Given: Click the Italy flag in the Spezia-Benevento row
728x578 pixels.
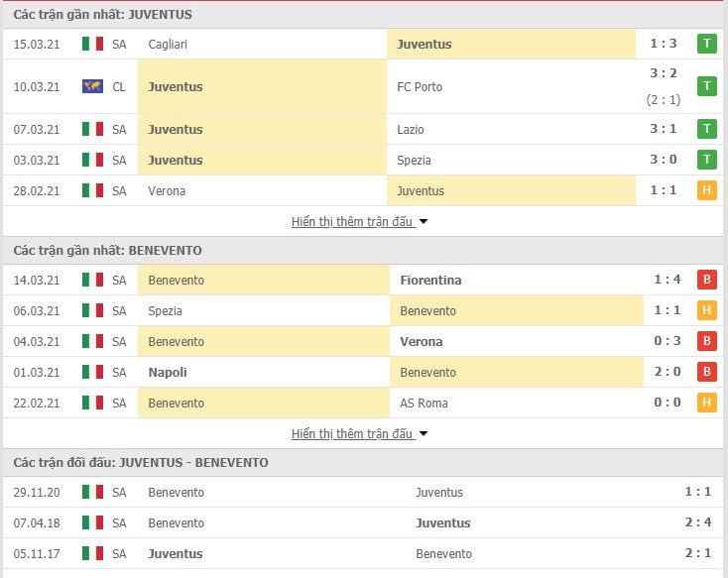Looking at the screenshot, I should [92, 310].
